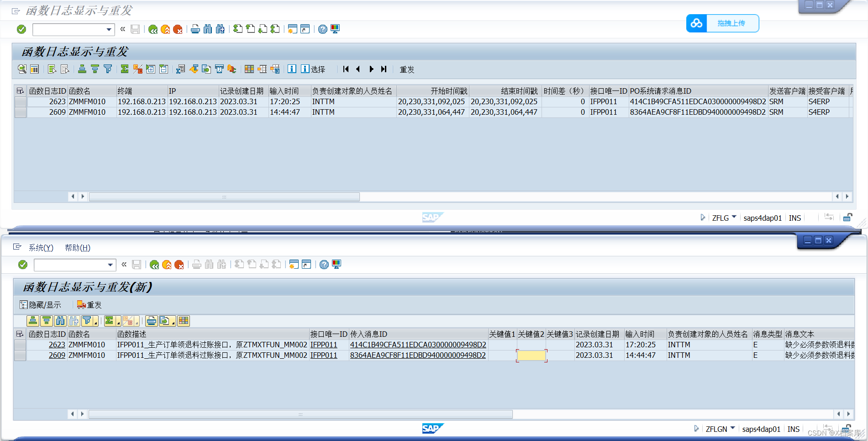Click 重发 truck button in bottom window

click(89, 305)
